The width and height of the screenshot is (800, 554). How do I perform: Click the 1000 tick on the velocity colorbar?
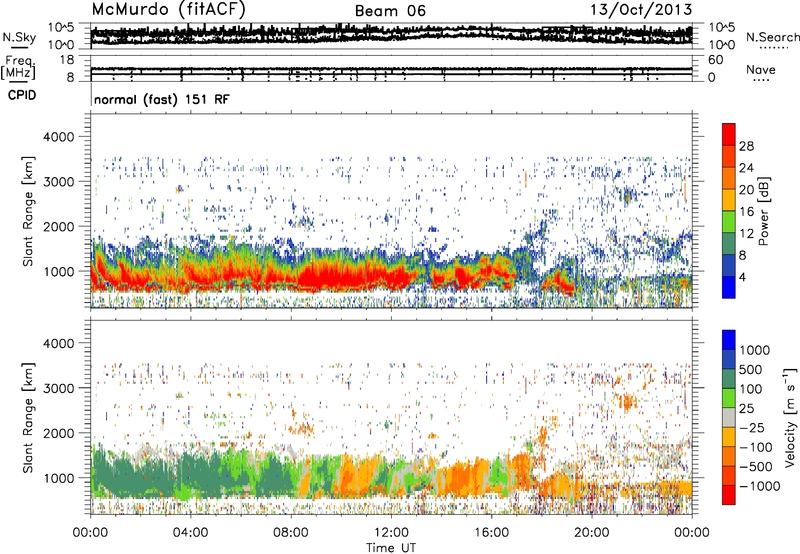755,350
